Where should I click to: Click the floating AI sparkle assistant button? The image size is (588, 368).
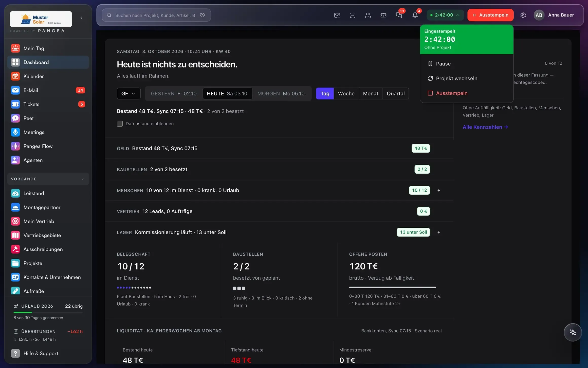573,332
